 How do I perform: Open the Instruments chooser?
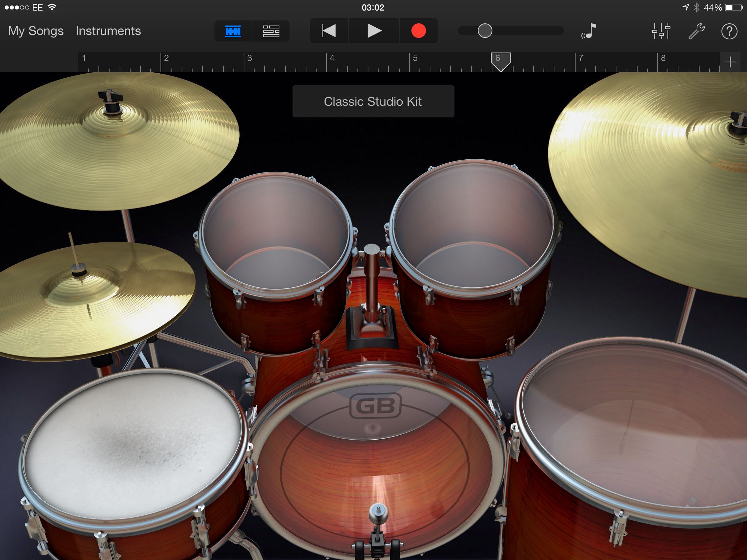pos(108,31)
